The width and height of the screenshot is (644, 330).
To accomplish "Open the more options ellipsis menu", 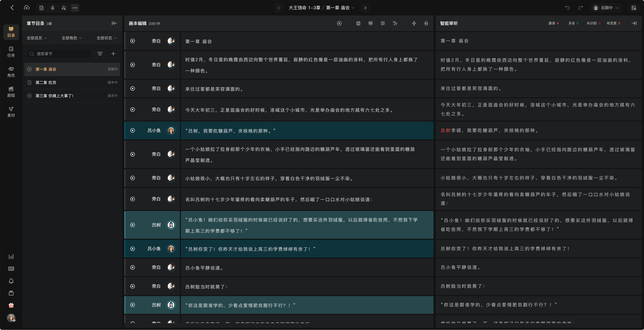I will (75, 8).
